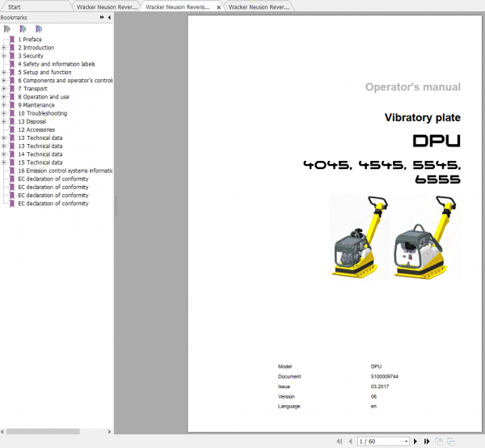Viewport: 485px width, 448px height.
Task: Click the bookmark icon with blue arrow badge
Action: point(39,29)
